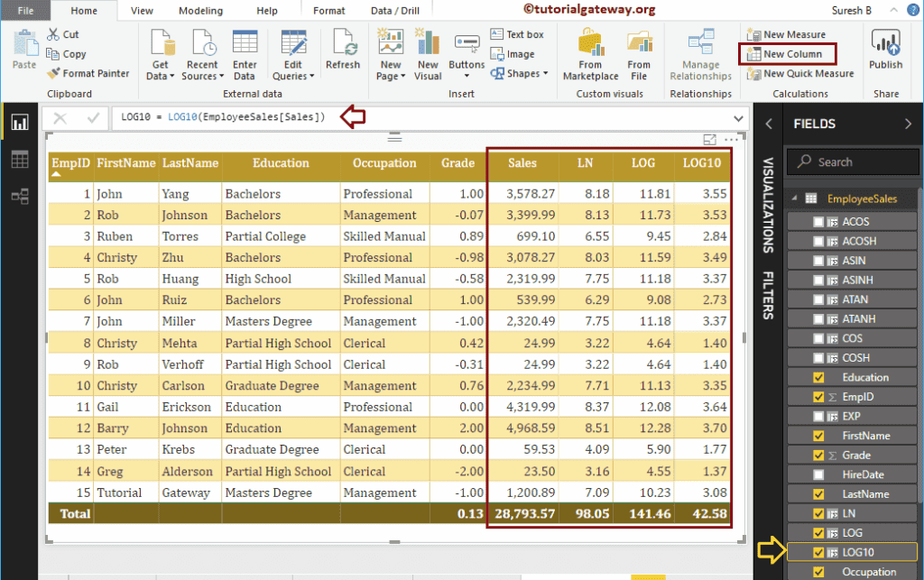The width and height of the screenshot is (924, 580).
Task: Open the Format menu
Action: coord(328,11)
